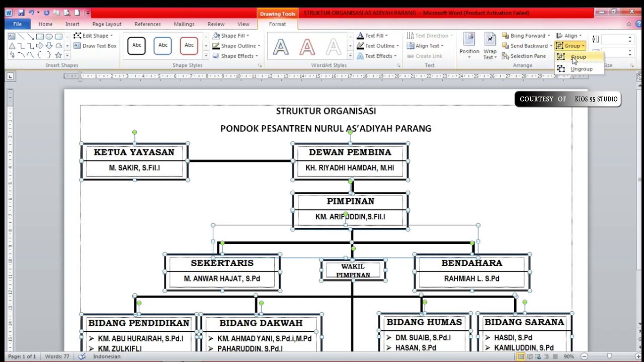Open the Shape Styles dialog launcher
Screen dimensions: 644x362
260,65
